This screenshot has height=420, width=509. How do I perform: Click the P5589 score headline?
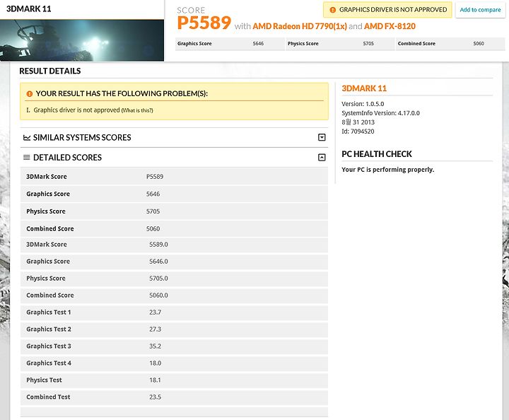pos(204,23)
